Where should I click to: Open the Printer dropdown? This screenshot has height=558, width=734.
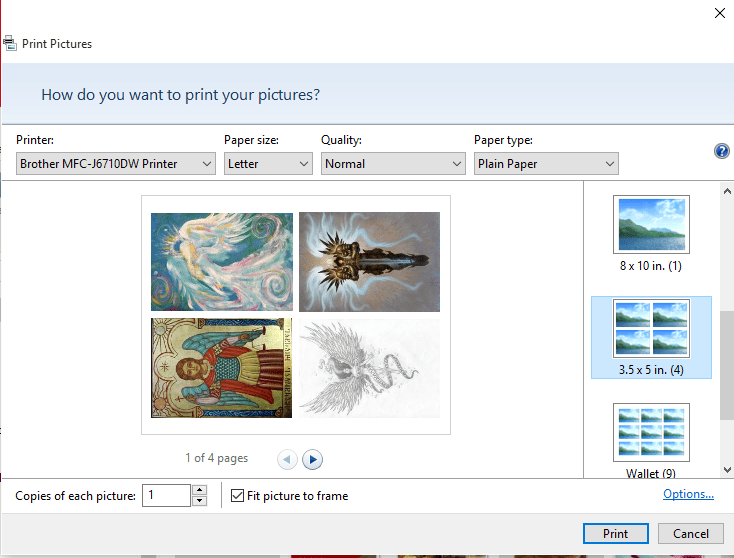[x=116, y=164]
